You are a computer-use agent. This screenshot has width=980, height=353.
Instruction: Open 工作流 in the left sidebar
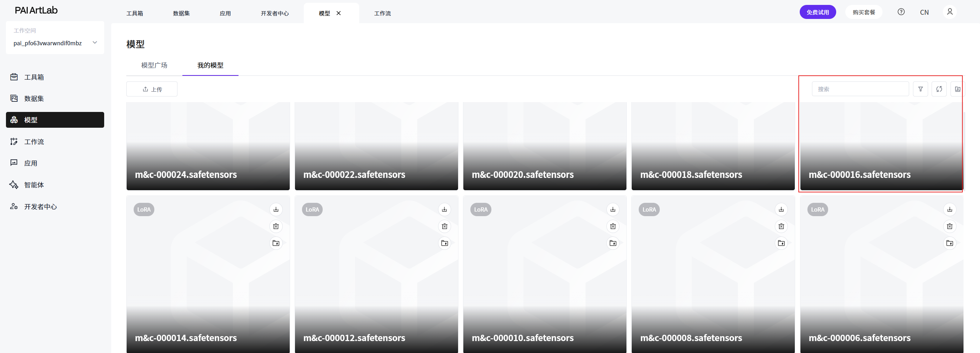(x=55, y=141)
